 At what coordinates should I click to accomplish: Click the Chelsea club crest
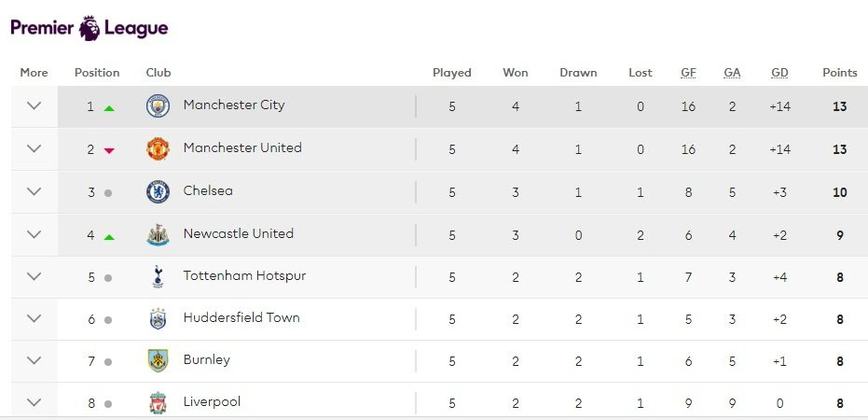[158, 191]
